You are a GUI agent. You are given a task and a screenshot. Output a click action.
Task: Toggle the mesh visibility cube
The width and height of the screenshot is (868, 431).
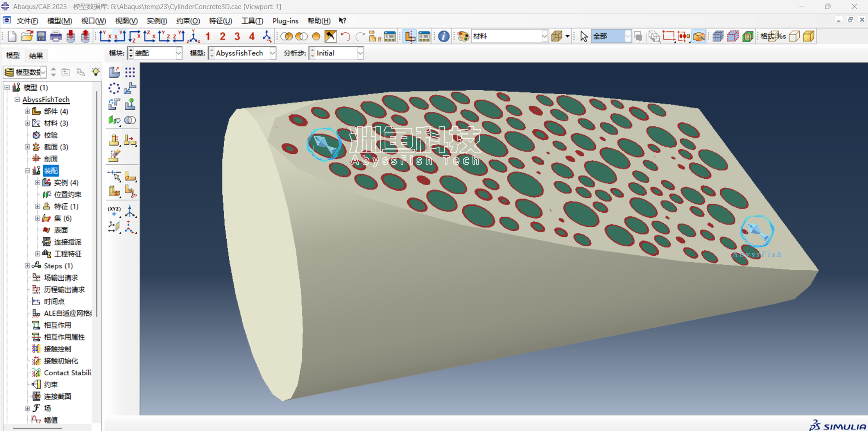pos(718,36)
